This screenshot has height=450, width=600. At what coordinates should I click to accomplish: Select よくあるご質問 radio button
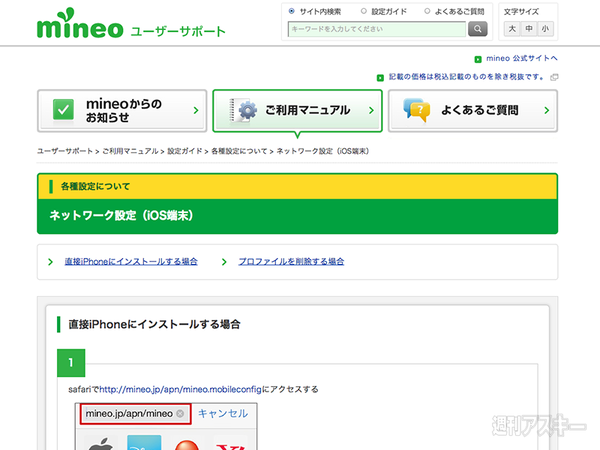[427, 11]
